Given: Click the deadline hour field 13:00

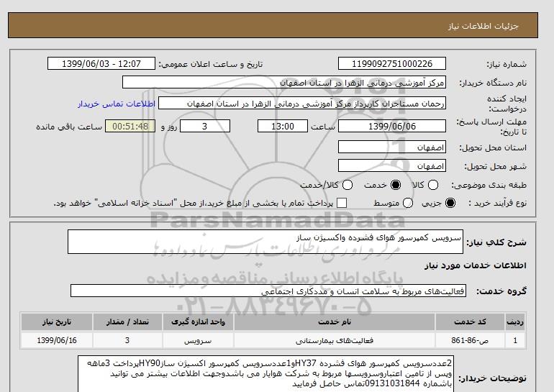Looking at the screenshot, I should (283, 126).
